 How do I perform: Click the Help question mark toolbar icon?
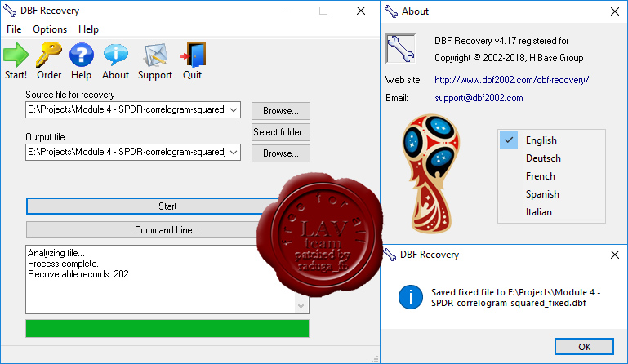(x=82, y=55)
